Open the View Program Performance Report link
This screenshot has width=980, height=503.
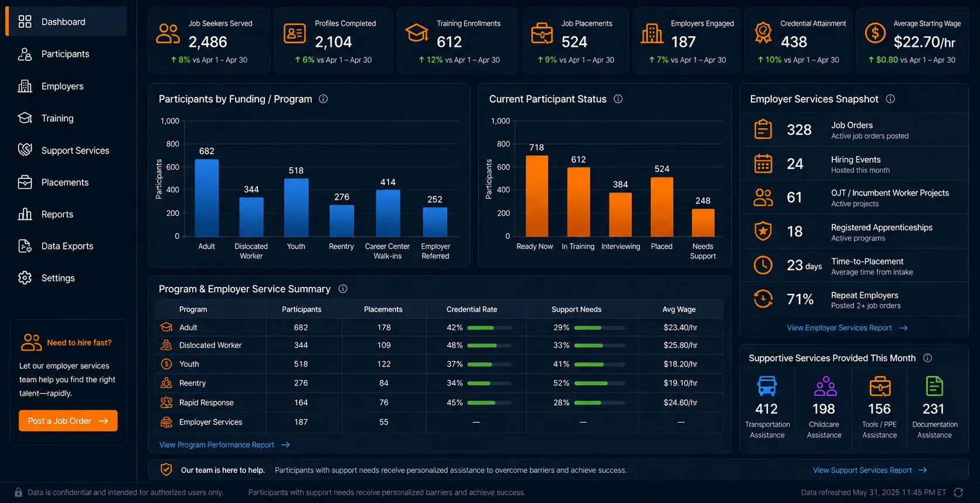pyautogui.click(x=224, y=445)
